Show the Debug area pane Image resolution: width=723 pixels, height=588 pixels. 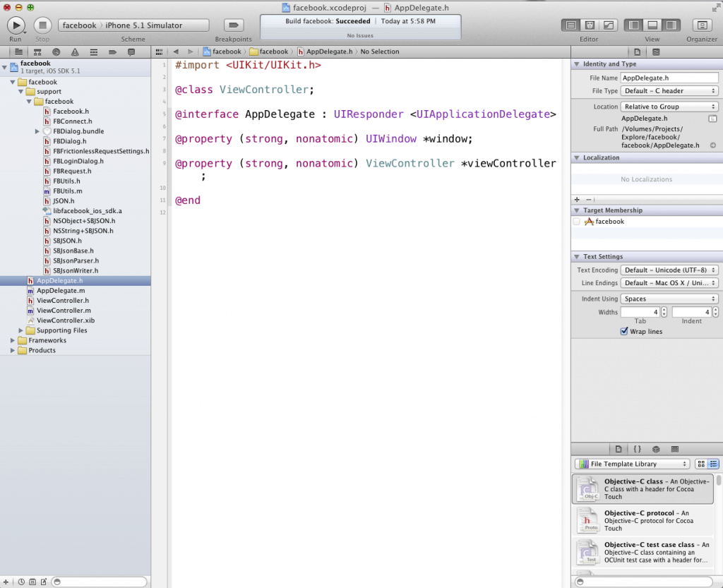click(652, 25)
